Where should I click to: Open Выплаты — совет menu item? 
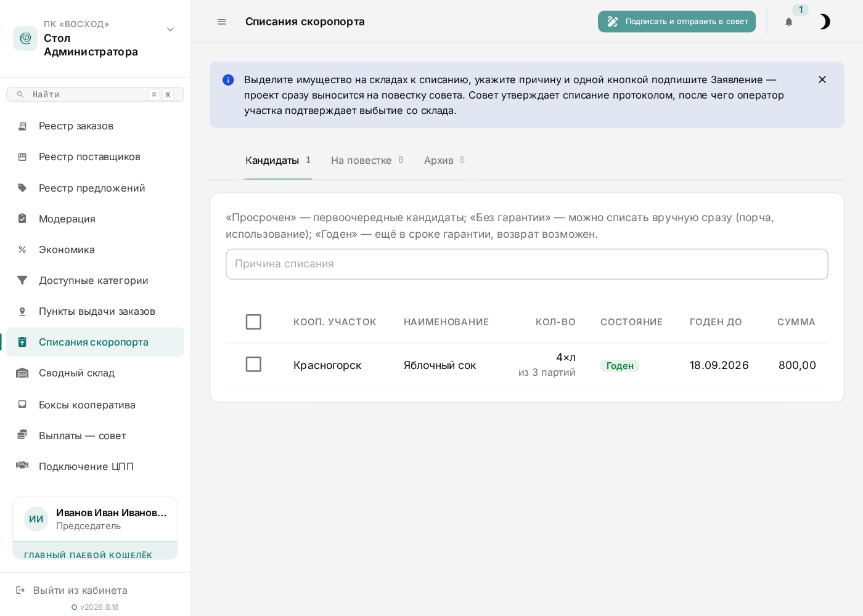click(x=95, y=436)
